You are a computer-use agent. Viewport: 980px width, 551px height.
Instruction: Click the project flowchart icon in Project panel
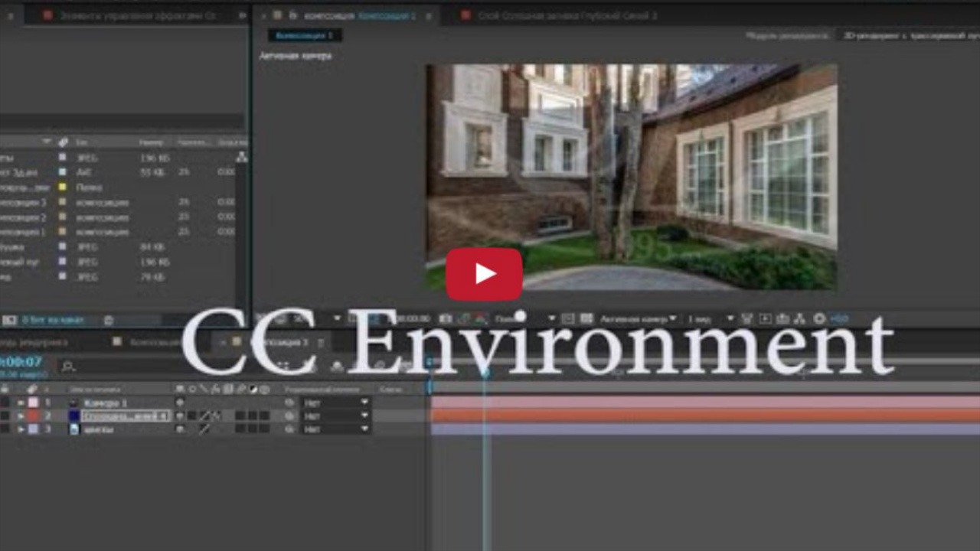[242, 157]
